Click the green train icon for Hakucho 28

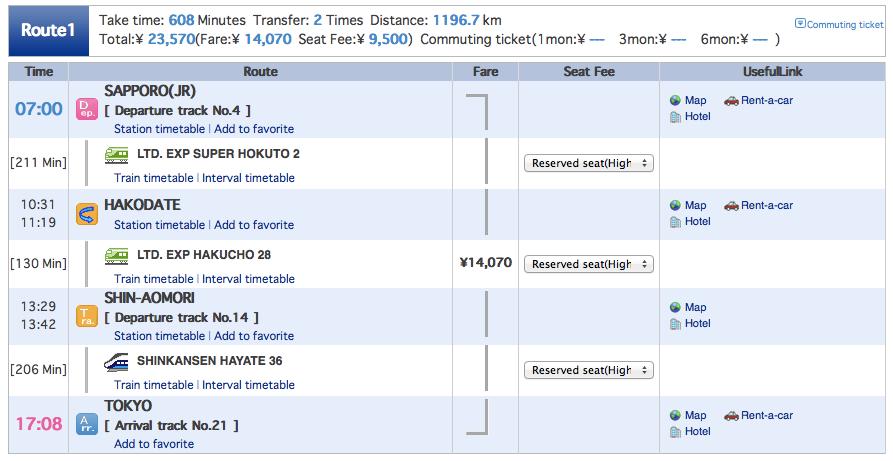tap(117, 256)
